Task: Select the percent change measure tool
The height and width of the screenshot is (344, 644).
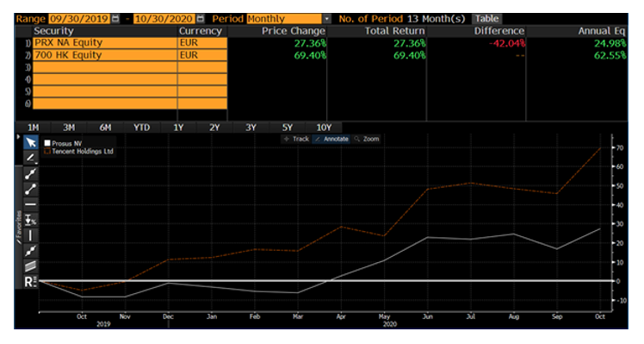Action: 31,220
